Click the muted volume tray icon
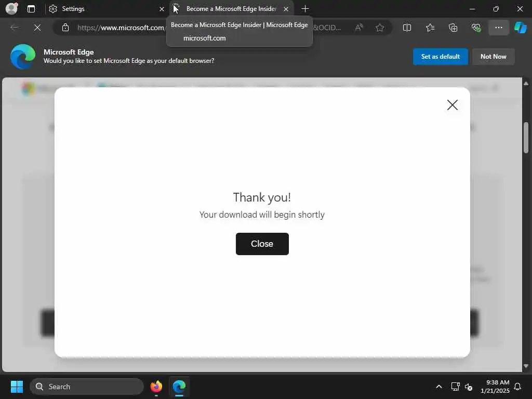The width and height of the screenshot is (532, 399). click(469, 387)
